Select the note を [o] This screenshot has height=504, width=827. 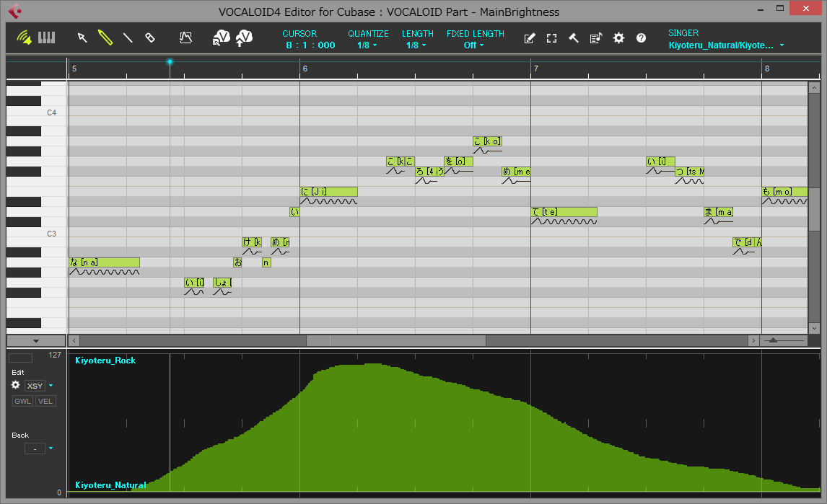pos(458,162)
